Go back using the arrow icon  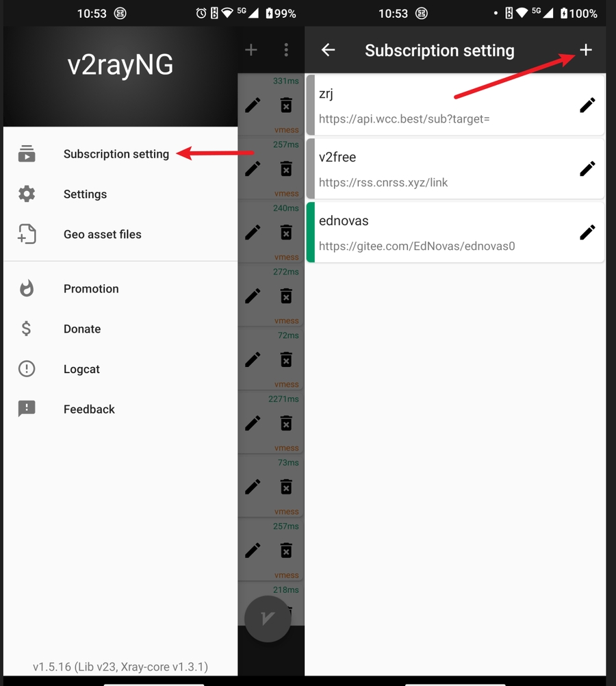[328, 50]
